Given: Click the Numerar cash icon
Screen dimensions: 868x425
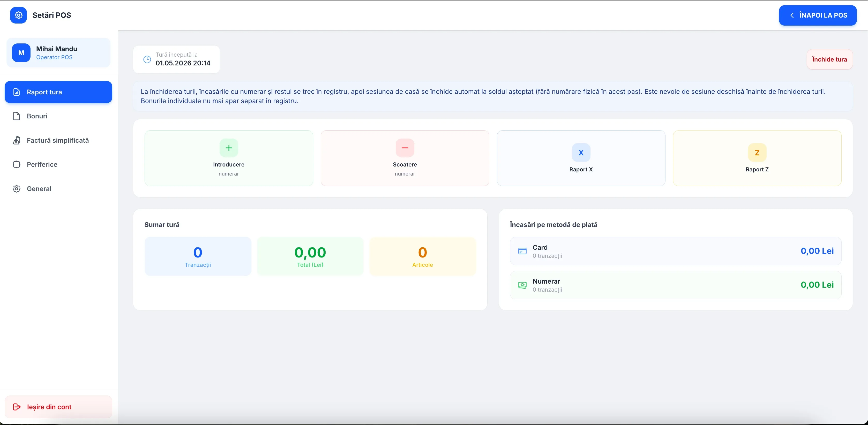Looking at the screenshot, I should 522,285.
